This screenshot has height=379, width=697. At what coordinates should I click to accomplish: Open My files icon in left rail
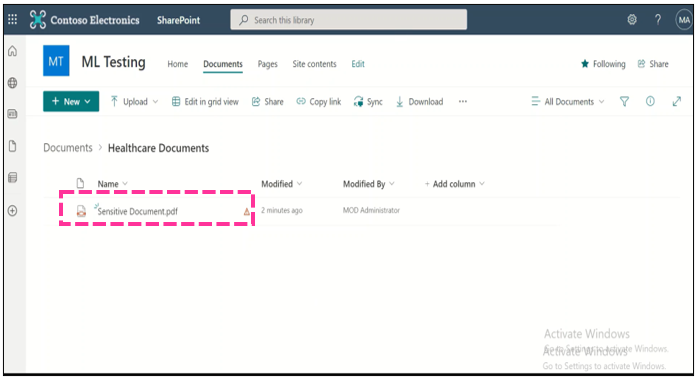point(12,146)
